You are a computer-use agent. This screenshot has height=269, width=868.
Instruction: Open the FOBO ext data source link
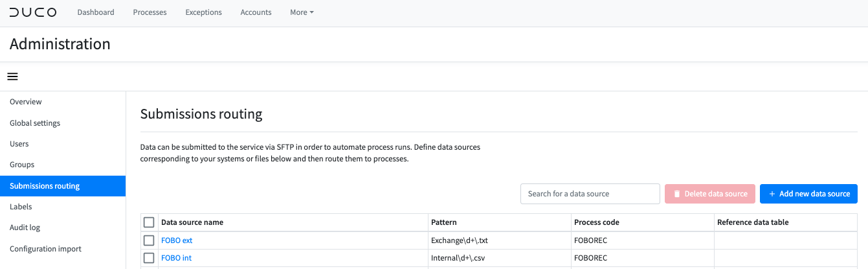click(177, 240)
